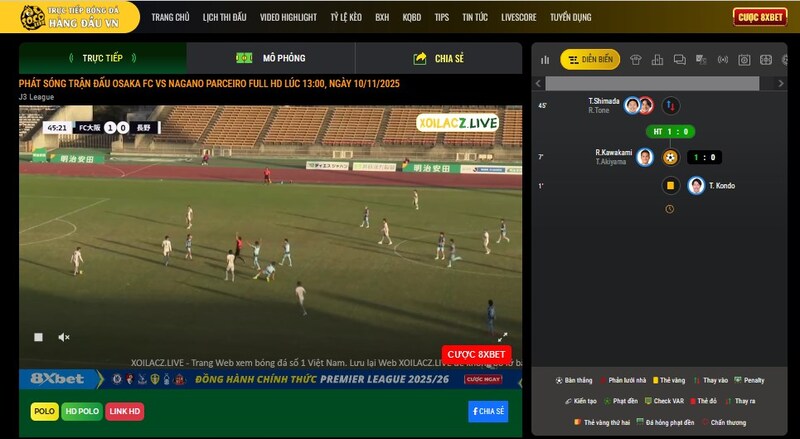Switch to the Mô Phỏng tab
The image size is (800, 439).
(271, 58)
